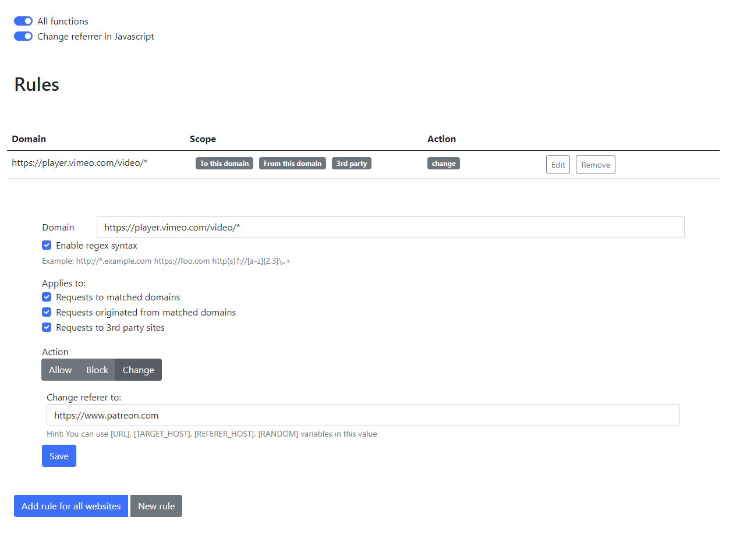Toggle the All functions switch
Image resolution: width=754 pixels, height=560 pixels.
(23, 21)
